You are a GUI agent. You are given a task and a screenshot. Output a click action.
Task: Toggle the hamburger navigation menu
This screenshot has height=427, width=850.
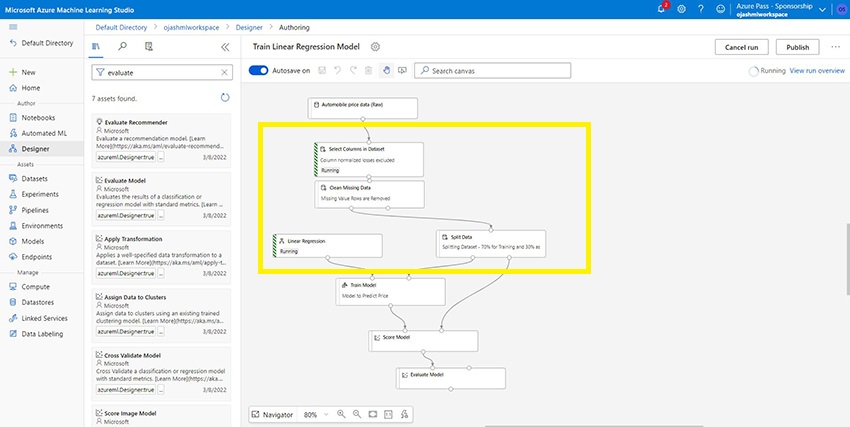point(14,27)
